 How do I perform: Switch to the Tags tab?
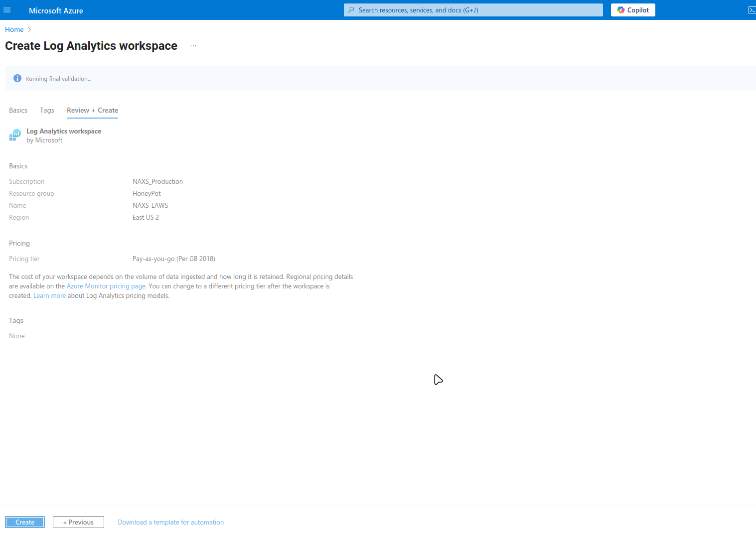47,110
